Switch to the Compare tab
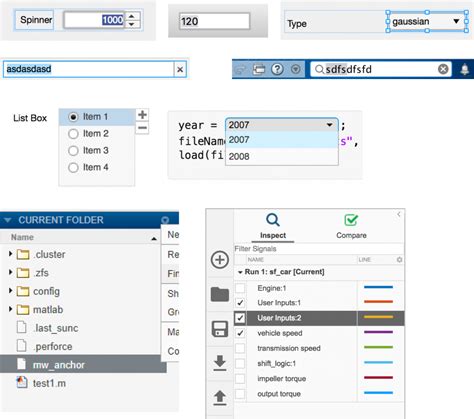Screen dimensions: 474x419 351,227
